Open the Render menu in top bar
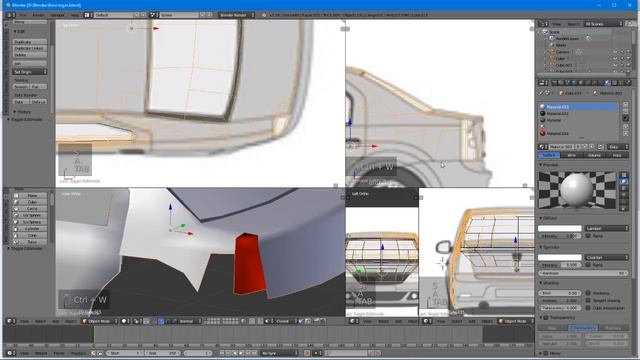The height and width of the screenshot is (360, 640). 38,15
